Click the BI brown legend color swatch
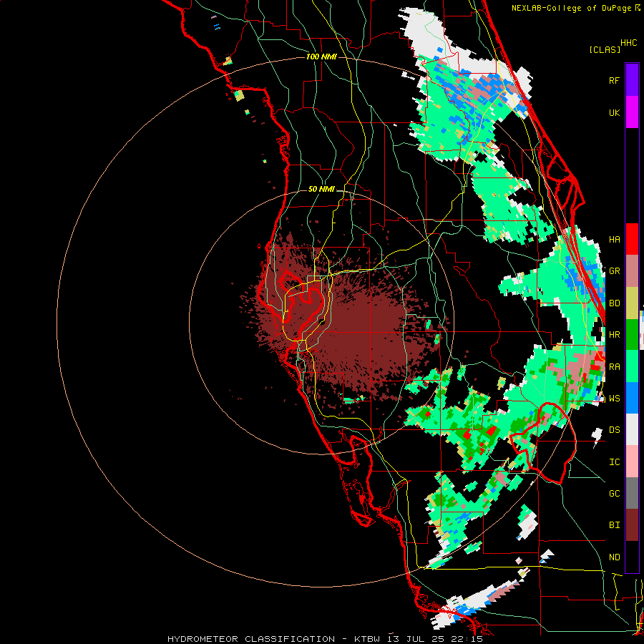This screenshot has width=644, height=644. 632,525
